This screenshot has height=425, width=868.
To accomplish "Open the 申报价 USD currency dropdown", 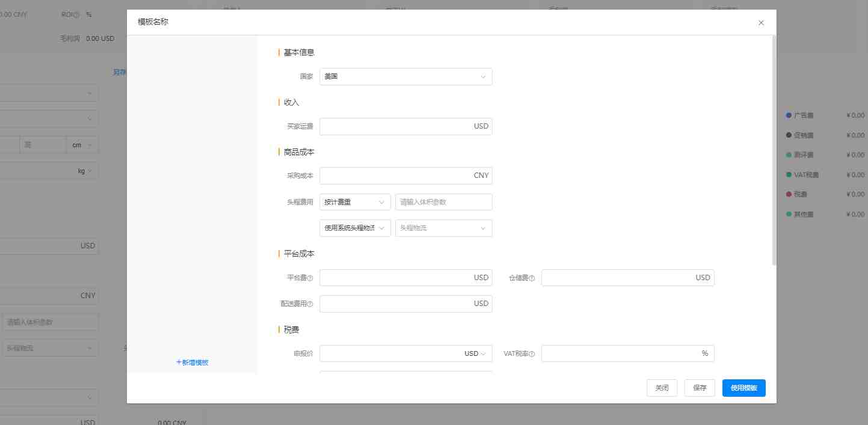I will [x=475, y=353].
